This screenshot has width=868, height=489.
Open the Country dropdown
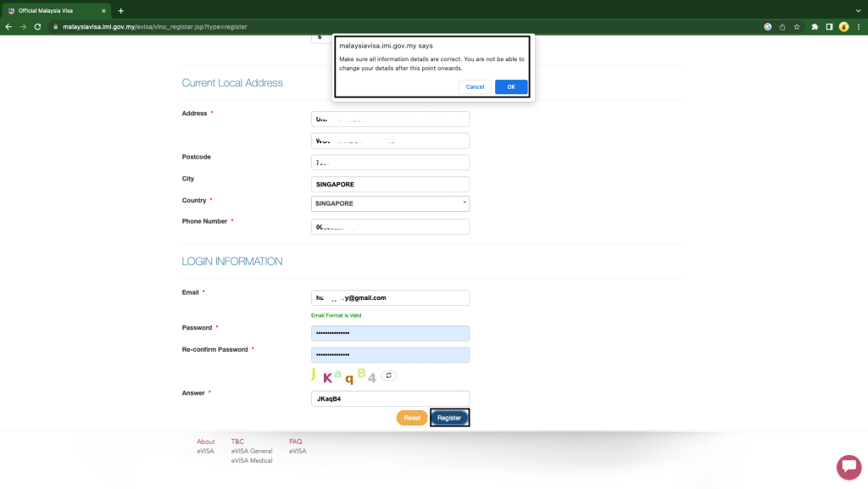tap(390, 203)
